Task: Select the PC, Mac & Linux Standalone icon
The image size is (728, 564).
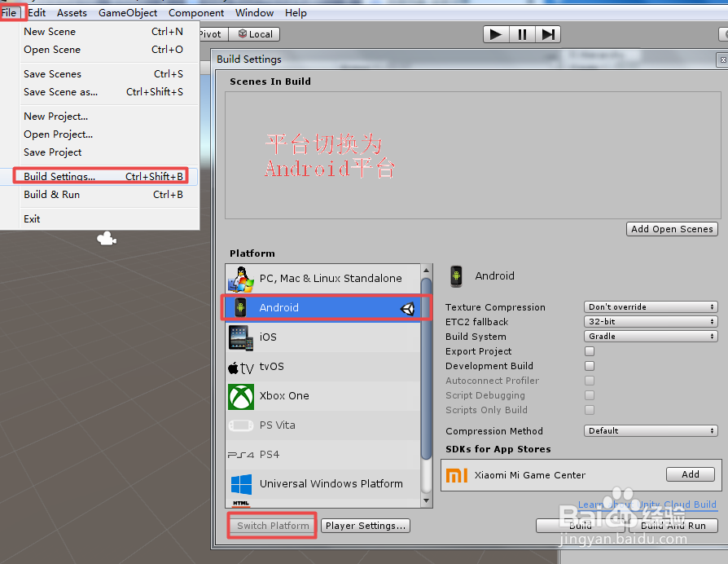Action: click(x=241, y=277)
